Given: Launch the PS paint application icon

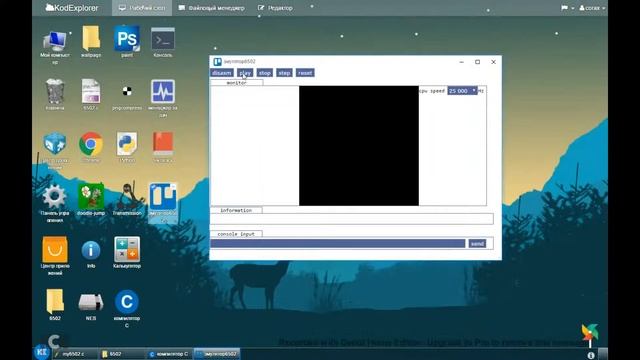Looking at the screenshot, I should 127,38.
